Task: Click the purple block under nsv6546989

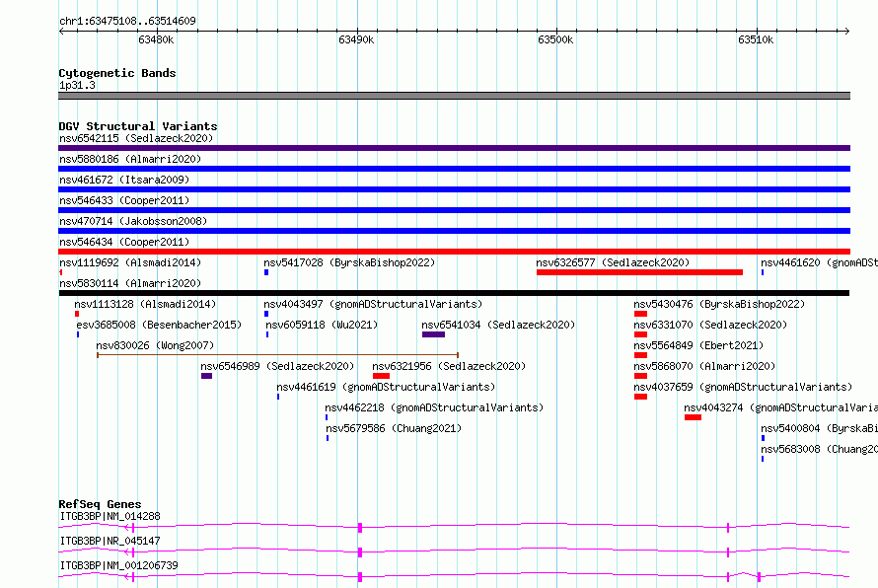Action: tap(206, 376)
